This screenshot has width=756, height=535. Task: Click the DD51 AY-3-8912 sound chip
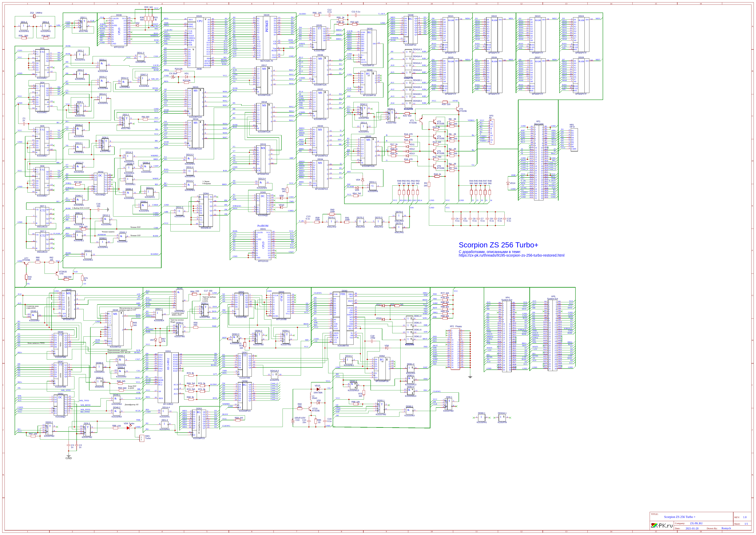168,378
